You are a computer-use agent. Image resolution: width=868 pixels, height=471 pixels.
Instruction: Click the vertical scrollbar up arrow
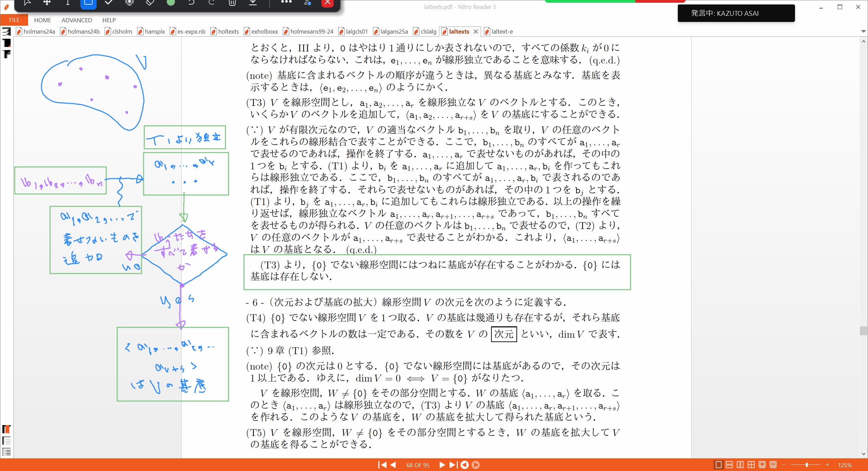click(864, 41)
